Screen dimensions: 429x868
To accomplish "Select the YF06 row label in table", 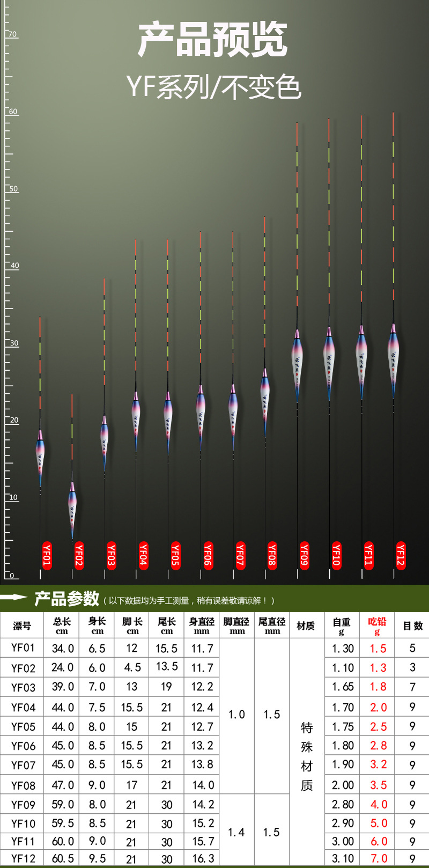I will [23, 746].
